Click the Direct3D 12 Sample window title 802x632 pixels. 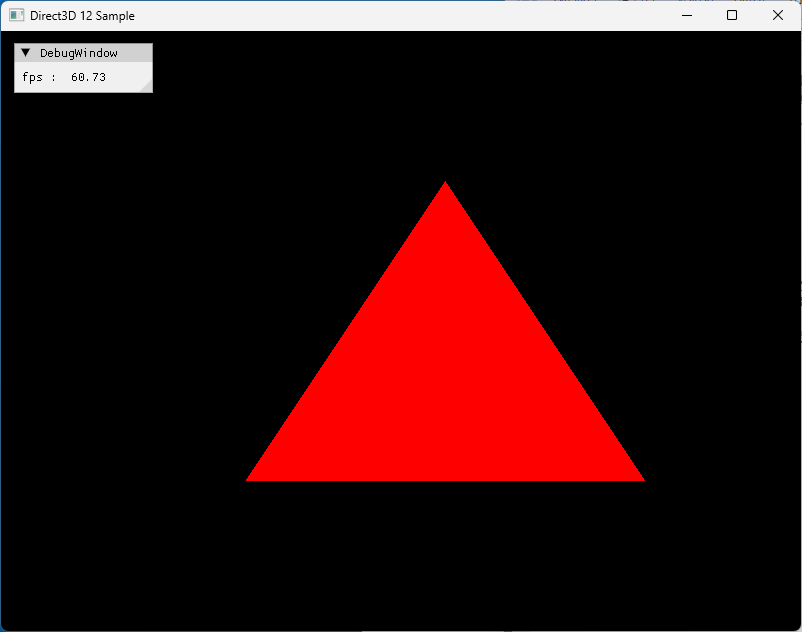82,16
